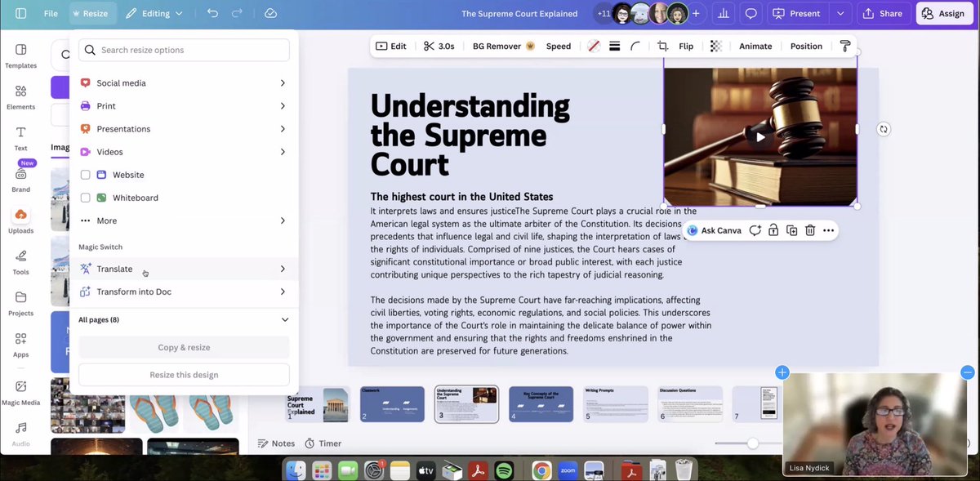Add collaborator with the plus icon

[x=696, y=14]
